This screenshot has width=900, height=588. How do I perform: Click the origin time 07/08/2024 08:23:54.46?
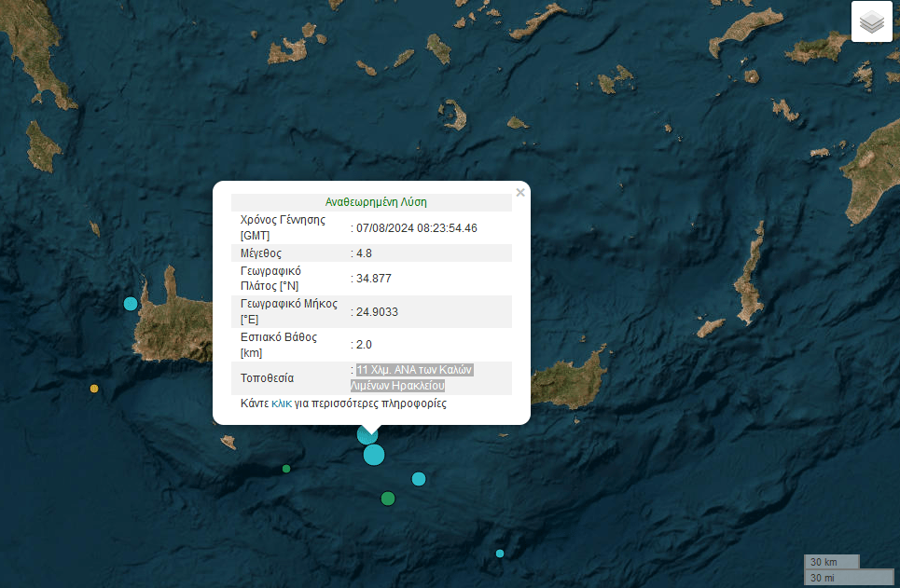[416, 228]
